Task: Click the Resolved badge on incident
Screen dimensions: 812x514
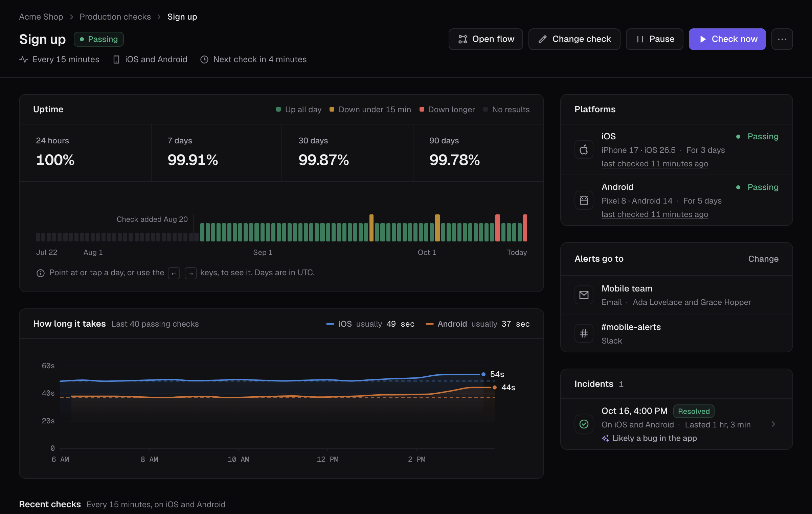Action: pyautogui.click(x=694, y=411)
